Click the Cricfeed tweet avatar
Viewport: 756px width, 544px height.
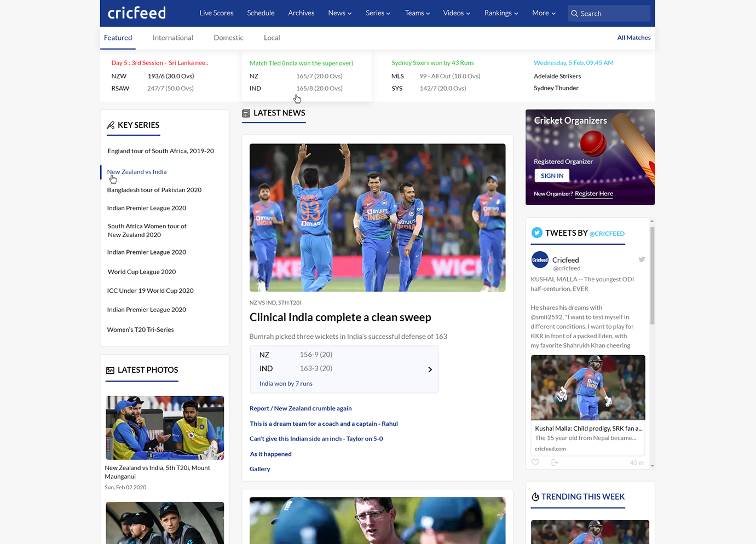(x=540, y=260)
